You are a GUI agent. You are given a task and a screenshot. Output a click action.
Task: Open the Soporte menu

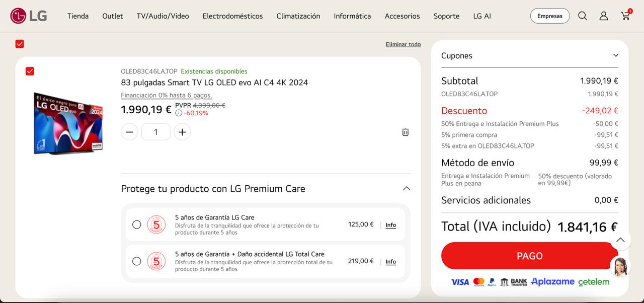[x=447, y=16]
